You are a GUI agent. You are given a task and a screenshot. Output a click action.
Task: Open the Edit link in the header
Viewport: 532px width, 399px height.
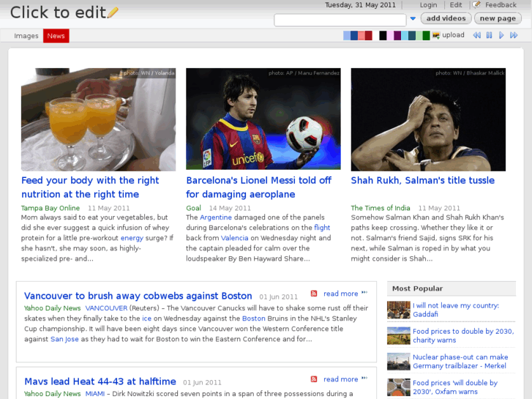click(456, 5)
